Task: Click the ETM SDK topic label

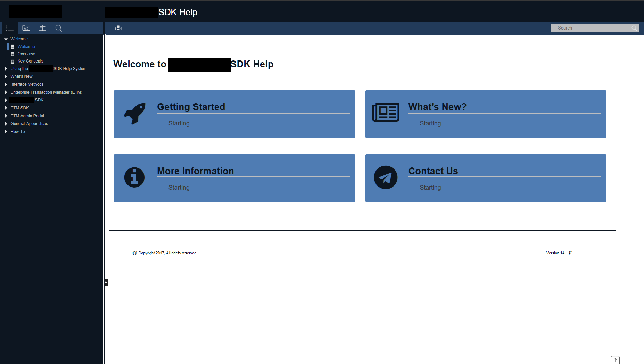Action: point(20,108)
